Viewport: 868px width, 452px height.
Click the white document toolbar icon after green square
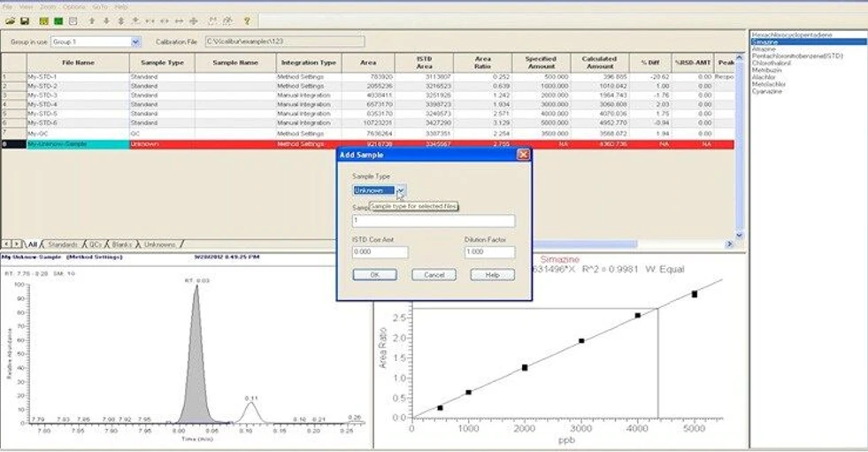pos(73,21)
